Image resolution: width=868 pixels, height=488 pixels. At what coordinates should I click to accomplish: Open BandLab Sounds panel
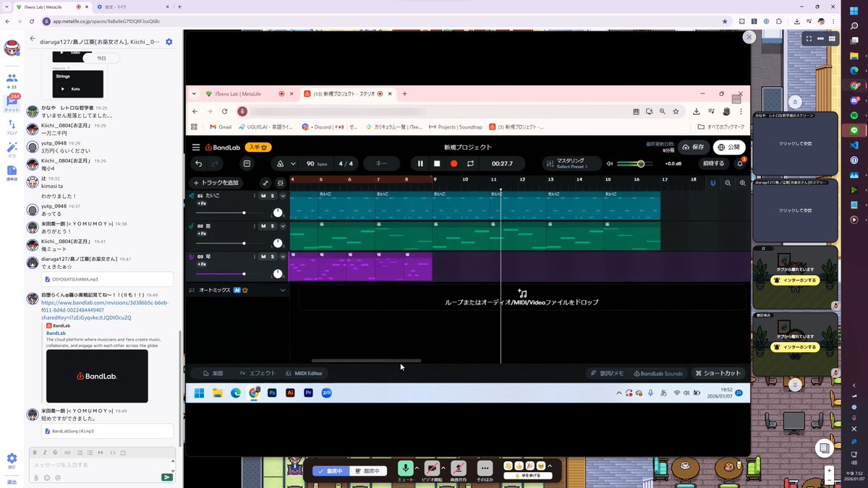(658, 373)
